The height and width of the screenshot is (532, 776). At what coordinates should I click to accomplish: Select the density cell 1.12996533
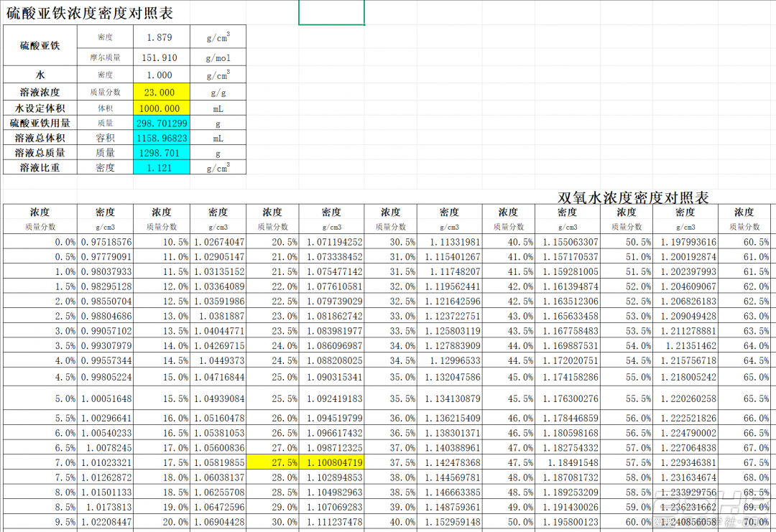point(449,360)
